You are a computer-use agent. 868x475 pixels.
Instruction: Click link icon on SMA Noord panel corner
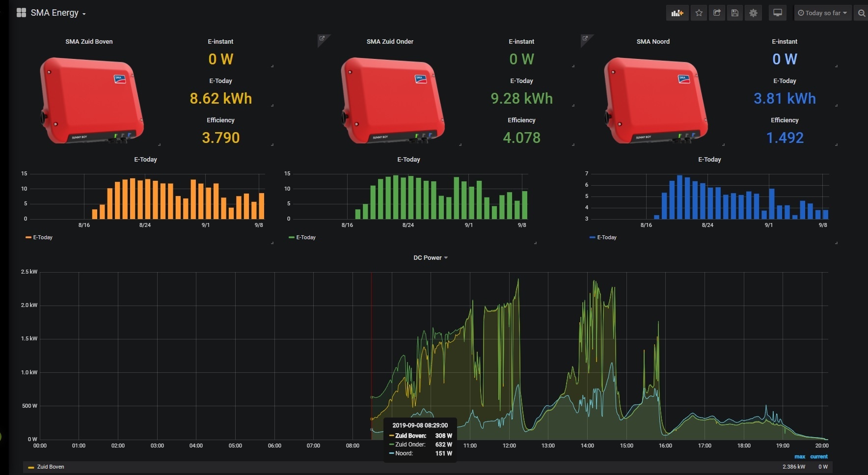[x=585, y=38]
